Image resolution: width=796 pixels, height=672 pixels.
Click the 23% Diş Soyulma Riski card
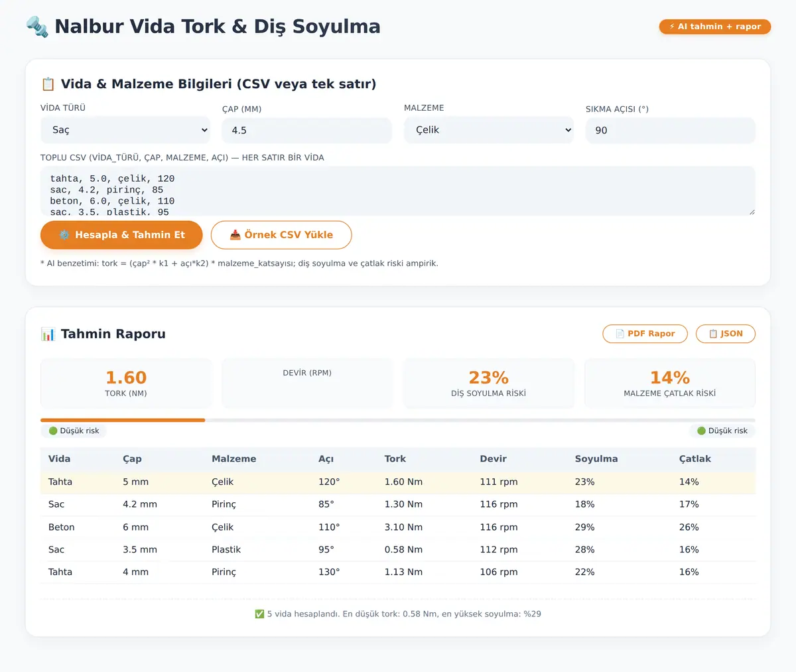pos(489,383)
